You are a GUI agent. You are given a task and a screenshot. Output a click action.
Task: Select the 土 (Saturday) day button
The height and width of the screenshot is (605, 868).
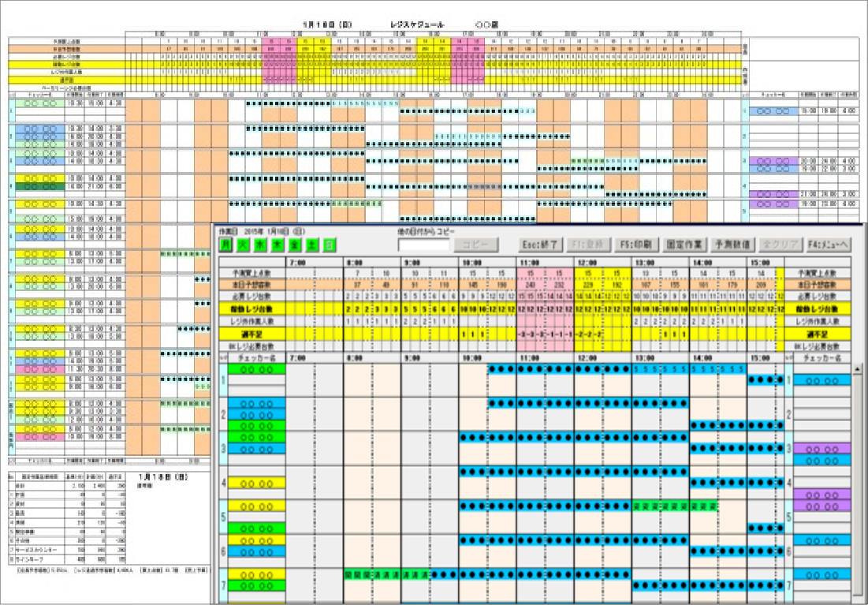pyautogui.click(x=311, y=245)
